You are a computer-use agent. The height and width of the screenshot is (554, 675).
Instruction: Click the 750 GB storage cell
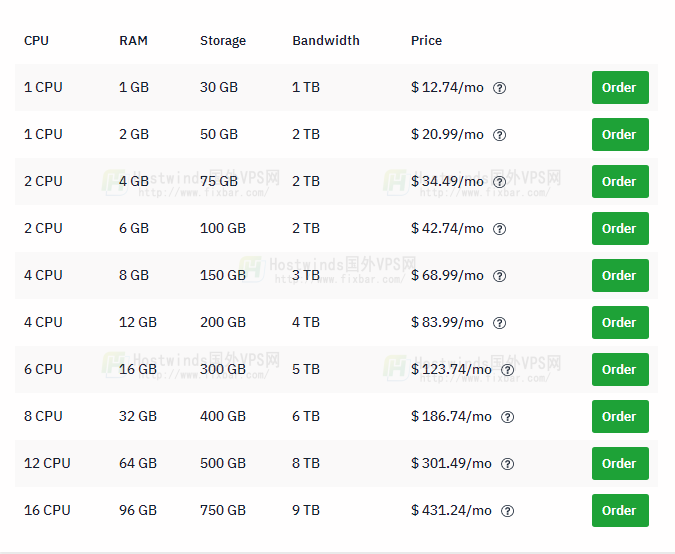pos(223,510)
